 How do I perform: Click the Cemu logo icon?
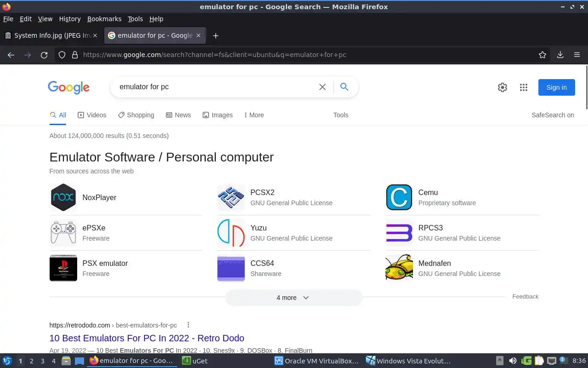coord(399,197)
